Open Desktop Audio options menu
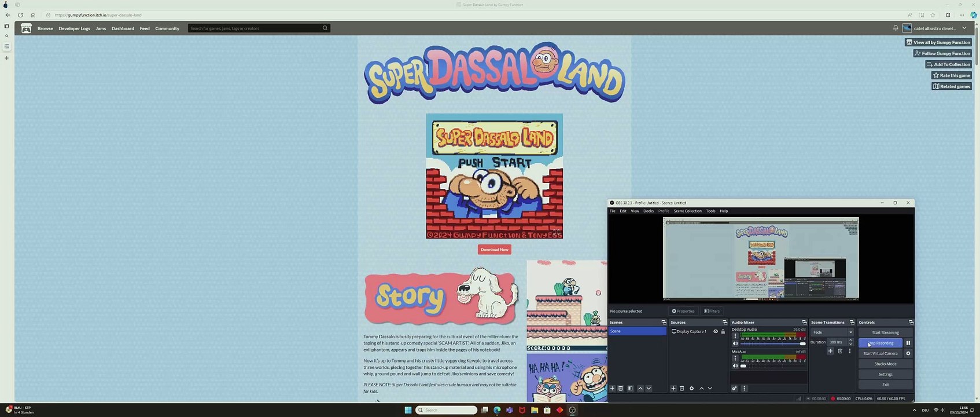The width and height of the screenshot is (980, 417). click(x=735, y=336)
